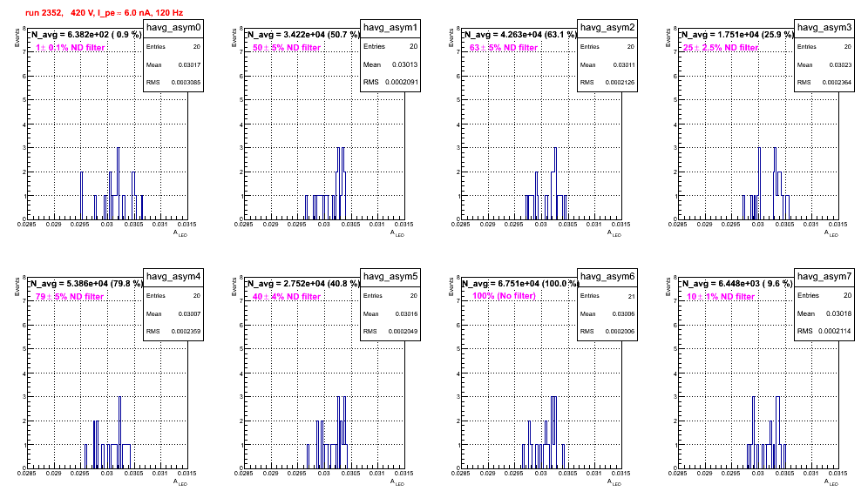Click the 10± 1% ND filter label
The width and height of the screenshot is (868, 498).
(721, 297)
